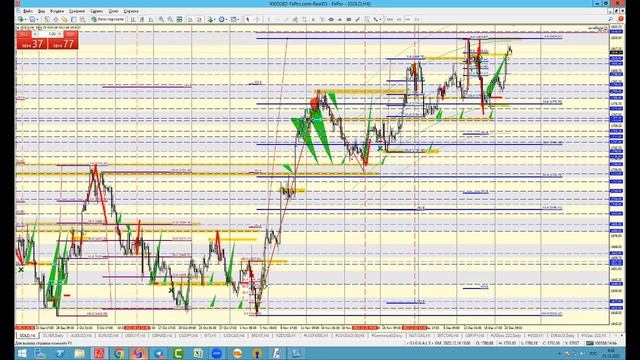
Task: Open the Сервис menu
Action: pyautogui.click(x=96, y=11)
